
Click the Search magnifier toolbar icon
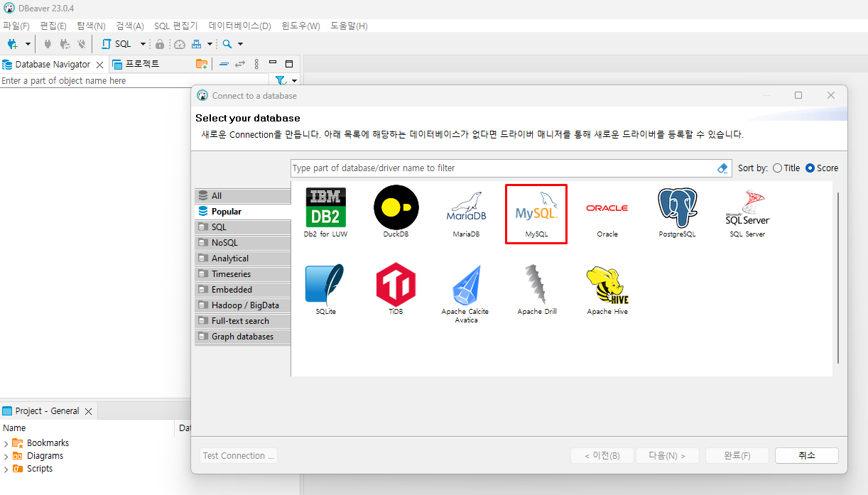227,44
